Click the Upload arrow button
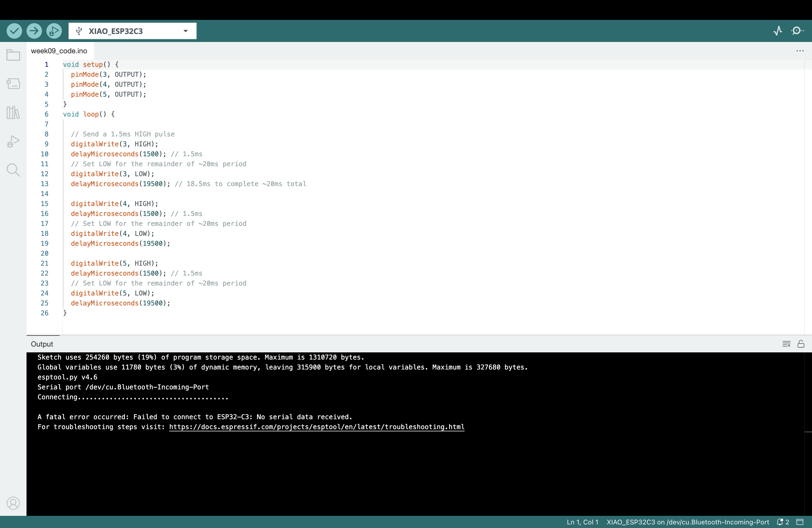Image resolution: width=812 pixels, height=528 pixels. click(x=34, y=31)
